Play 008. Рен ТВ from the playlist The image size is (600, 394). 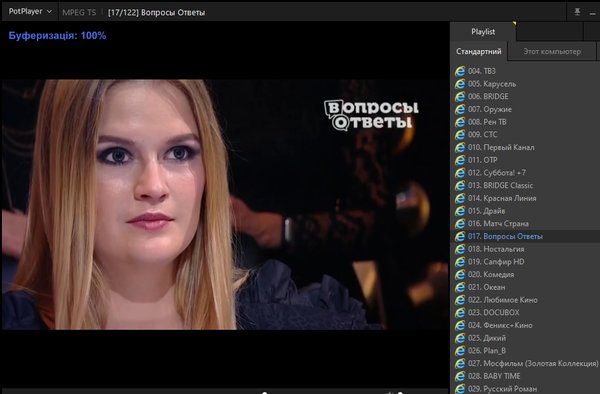coord(487,122)
